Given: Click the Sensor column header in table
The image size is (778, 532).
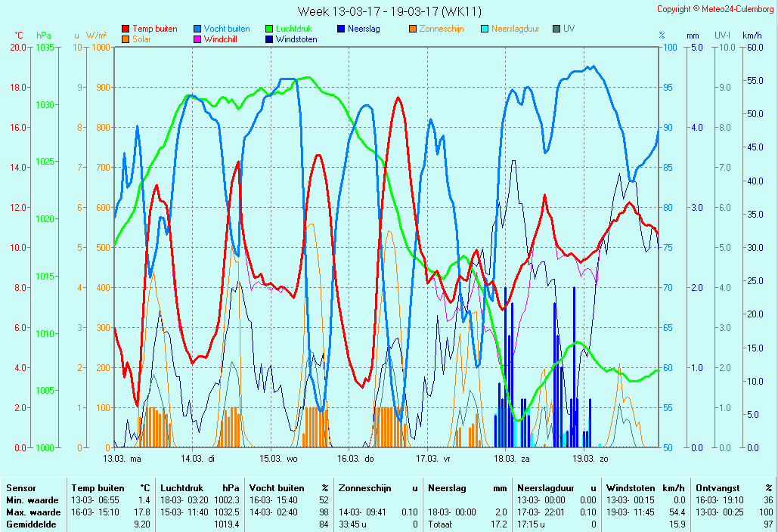Looking at the screenshot, I should coord(21,488).
